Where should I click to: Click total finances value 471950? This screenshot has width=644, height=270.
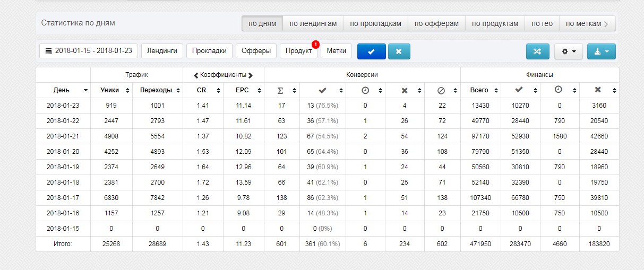coord(480,244)
